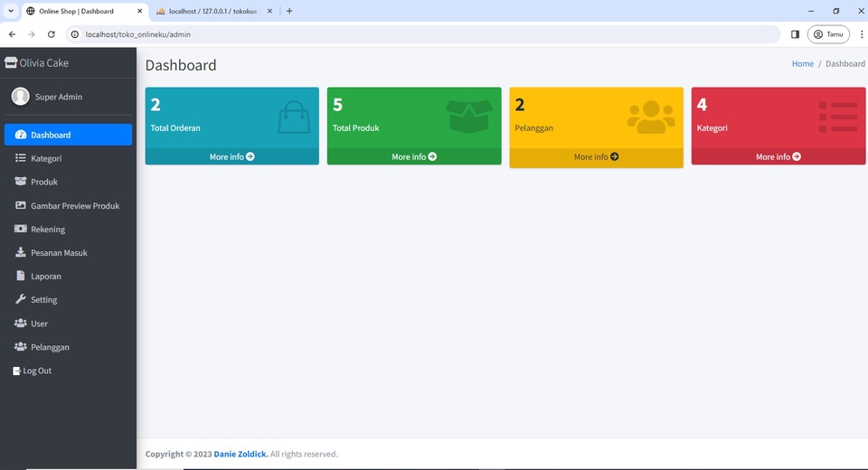Click the Super Admin username
Screen dimensions: 868x470
pos(59,97)
